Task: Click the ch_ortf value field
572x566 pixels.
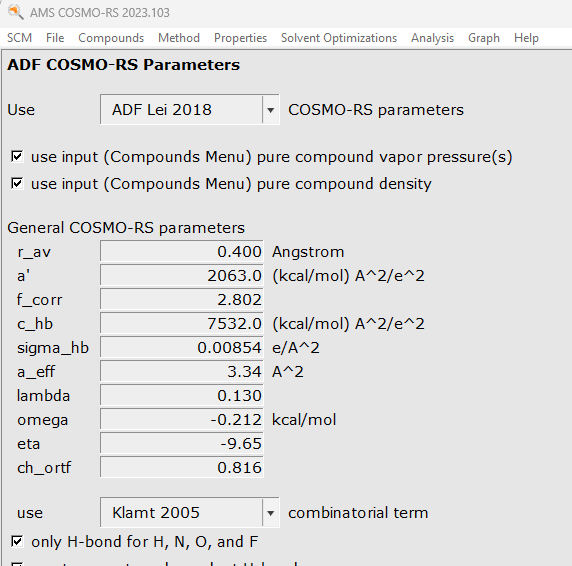Action: (182, 468)
